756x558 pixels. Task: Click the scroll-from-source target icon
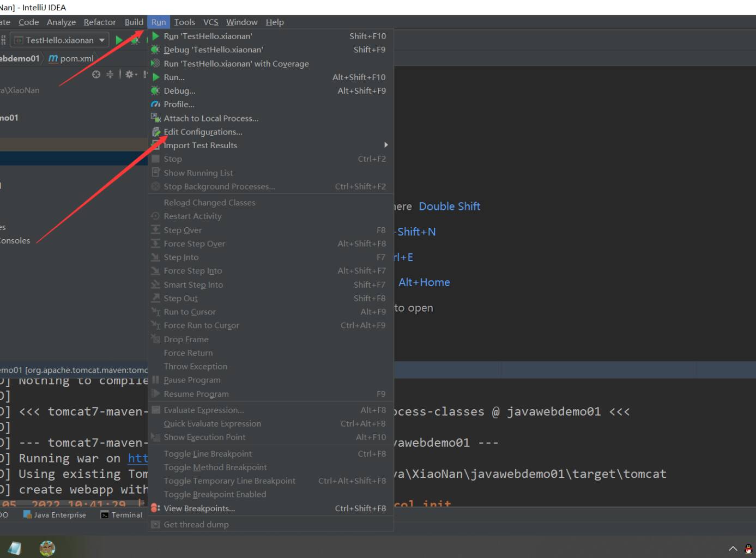pos(96,74)
